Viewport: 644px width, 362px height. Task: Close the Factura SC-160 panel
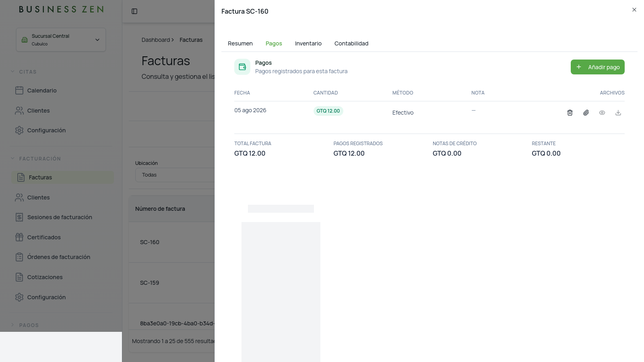point(634,10)
